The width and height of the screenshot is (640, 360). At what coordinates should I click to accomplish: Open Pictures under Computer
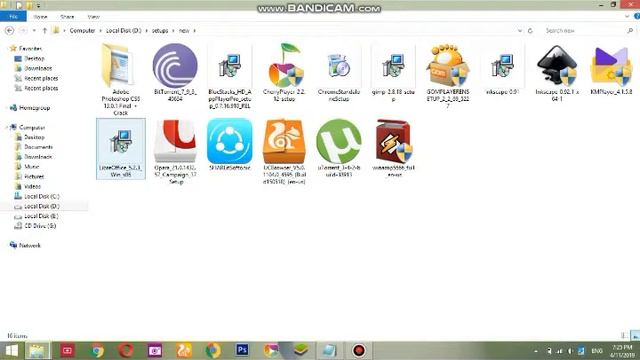coord(34,176)
